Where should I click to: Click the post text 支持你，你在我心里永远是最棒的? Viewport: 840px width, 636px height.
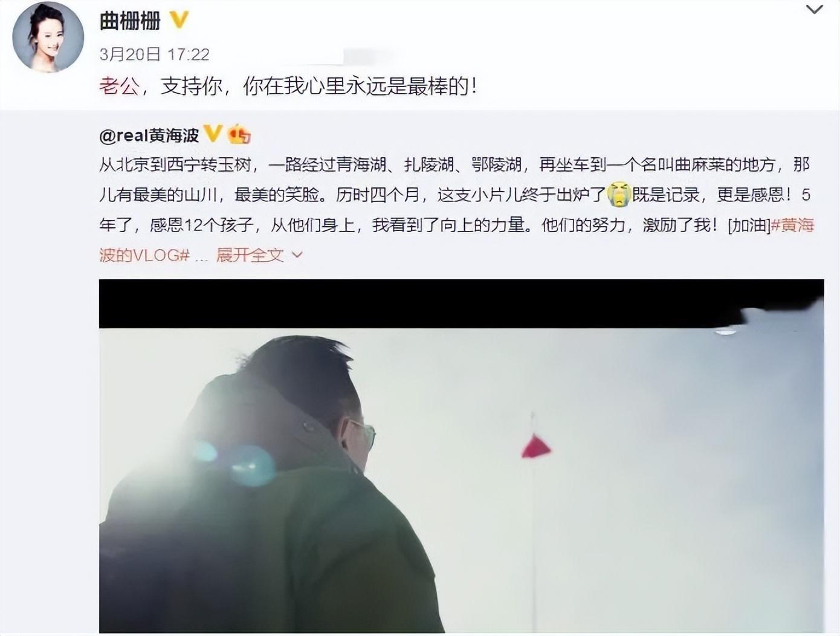tap(319, 86)
